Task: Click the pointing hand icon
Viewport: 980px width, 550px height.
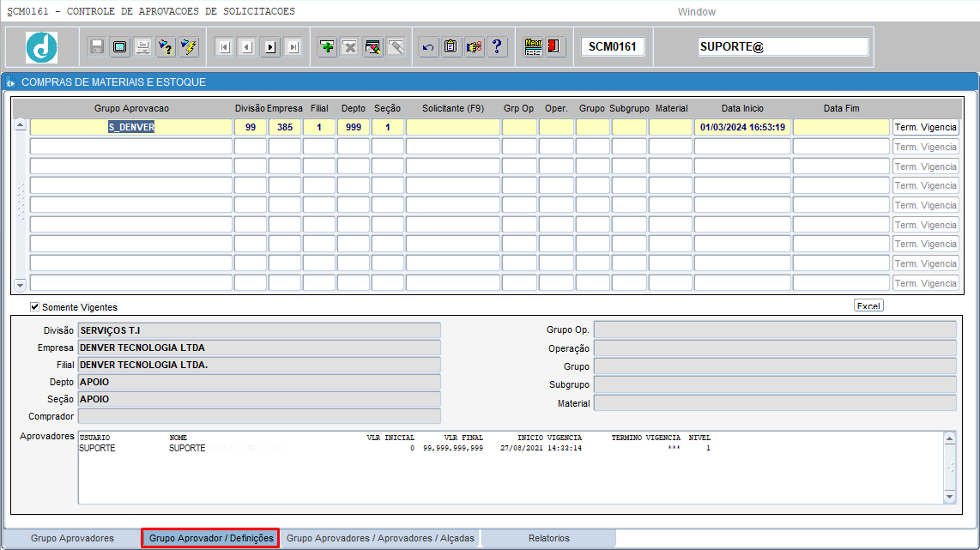Action: 475,47
